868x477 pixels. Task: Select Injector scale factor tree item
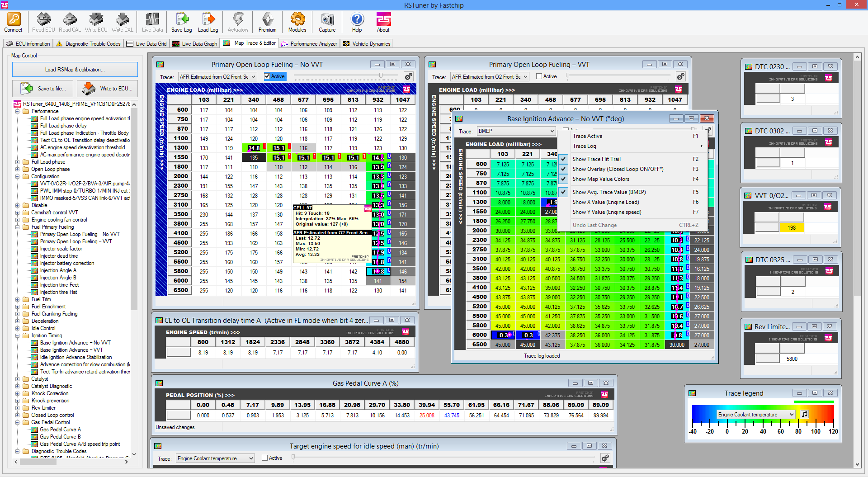tap(61, 249)
